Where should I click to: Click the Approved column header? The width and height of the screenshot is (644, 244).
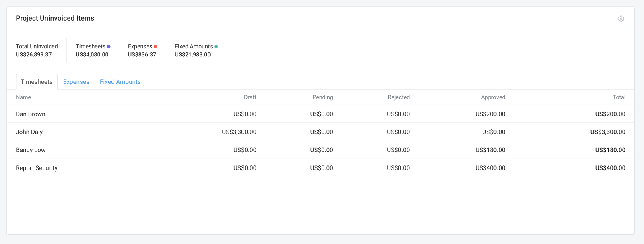[x=493, y=97]
